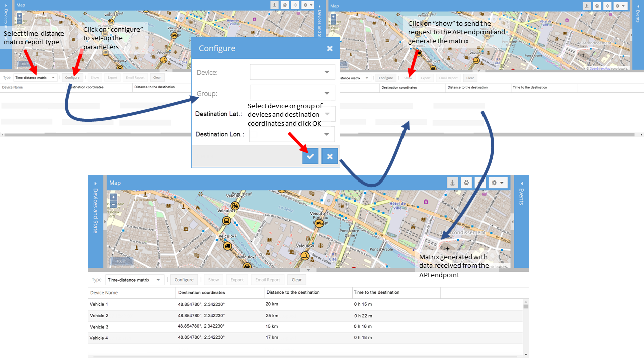Dismiss the Configure dialog via its title bar X
644x362 pixels.
click(x=330, y=48)
